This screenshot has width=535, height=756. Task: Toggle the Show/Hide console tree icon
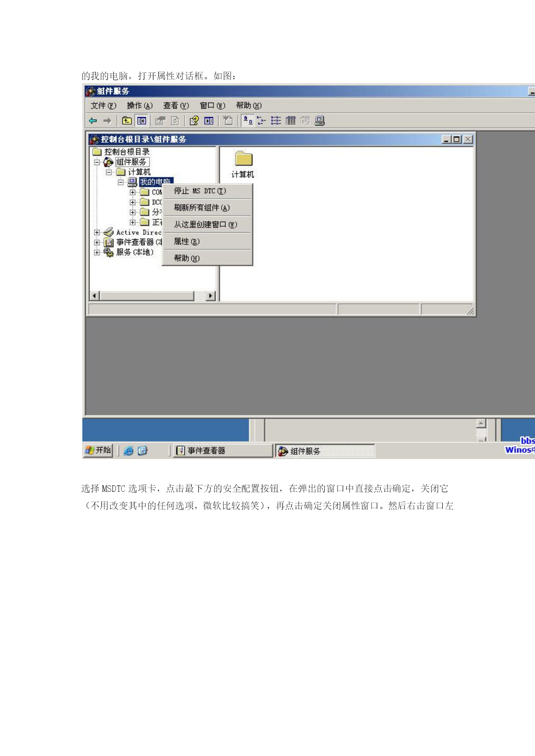pyautogui.click(x=141, y=121)
